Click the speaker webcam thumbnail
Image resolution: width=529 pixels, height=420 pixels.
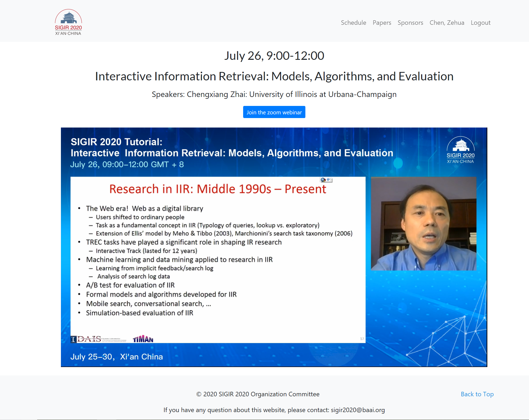coord(424,223)
